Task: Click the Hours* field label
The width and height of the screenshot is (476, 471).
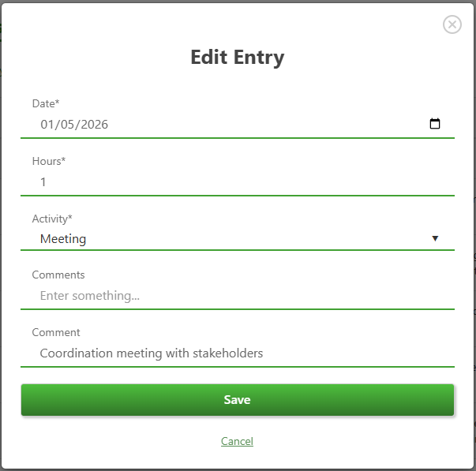Action: tap(49, 161)
